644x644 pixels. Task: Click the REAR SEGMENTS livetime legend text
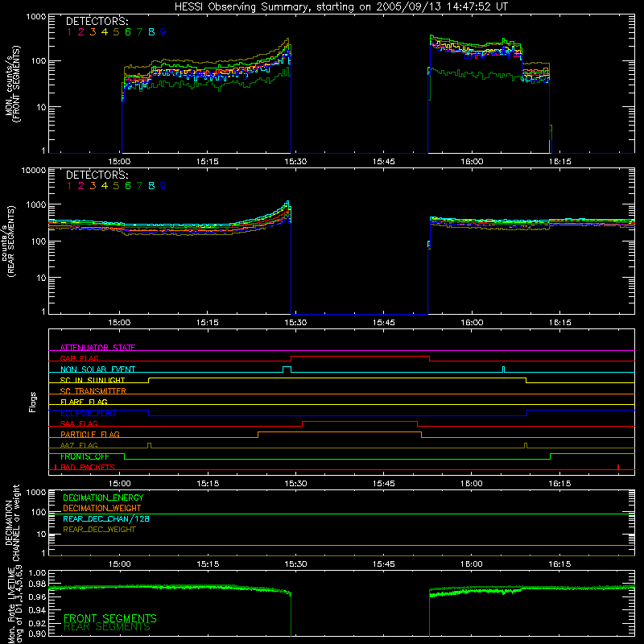[x=107, y=627]
